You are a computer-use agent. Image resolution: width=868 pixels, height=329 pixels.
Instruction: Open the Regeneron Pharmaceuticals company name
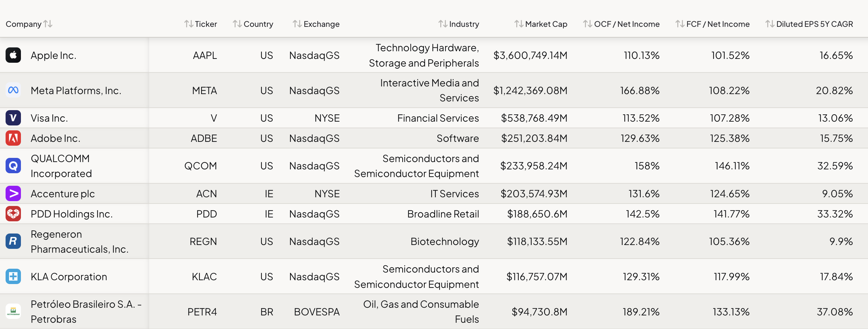click(x=79, y=242)
